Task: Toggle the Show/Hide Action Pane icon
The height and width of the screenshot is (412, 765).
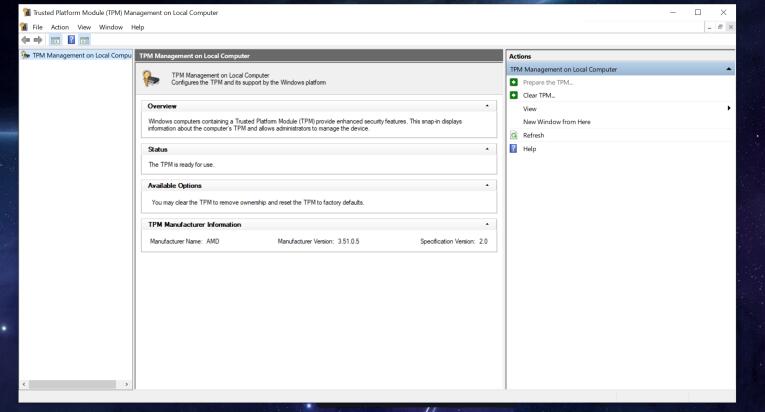Action: [84, 40]
